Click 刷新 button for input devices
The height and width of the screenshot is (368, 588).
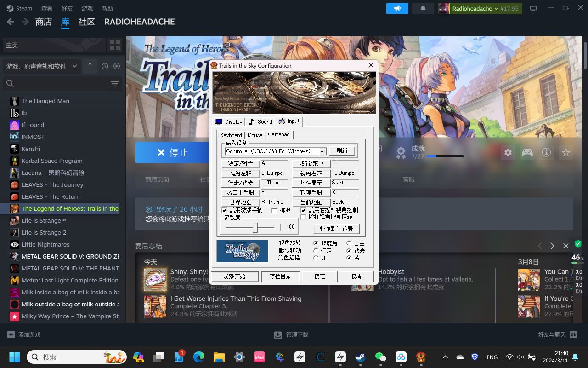[x=342, y=151]
